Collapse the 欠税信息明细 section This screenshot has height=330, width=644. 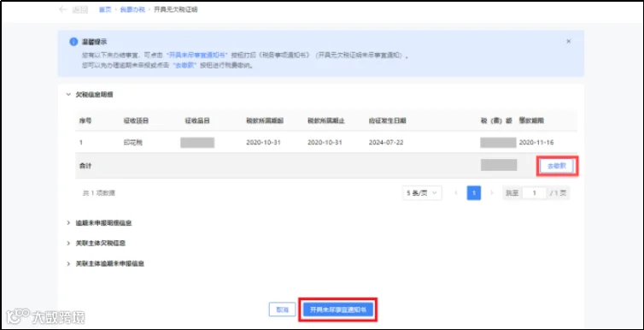[x=68, y=95]
